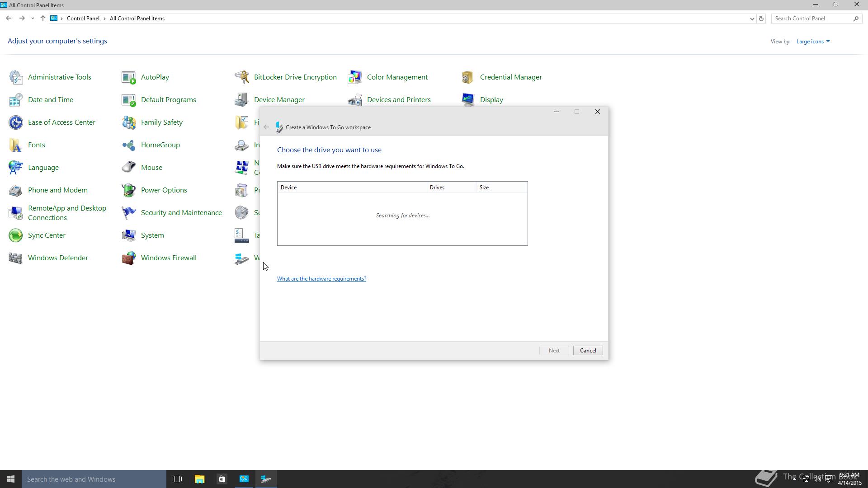868x488 pixels.
Task: Go up one level in Control Panel
Action: pyautogui.click(x=42, y=19)
